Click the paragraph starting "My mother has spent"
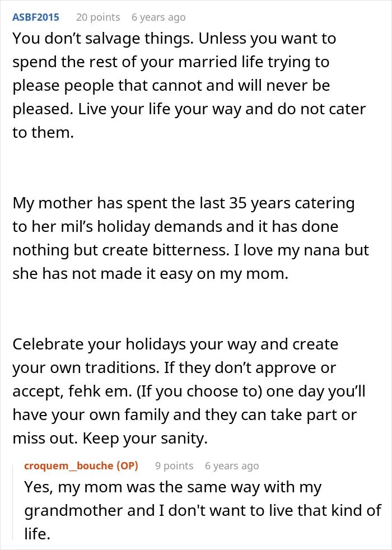 click(x=191, y=239)
